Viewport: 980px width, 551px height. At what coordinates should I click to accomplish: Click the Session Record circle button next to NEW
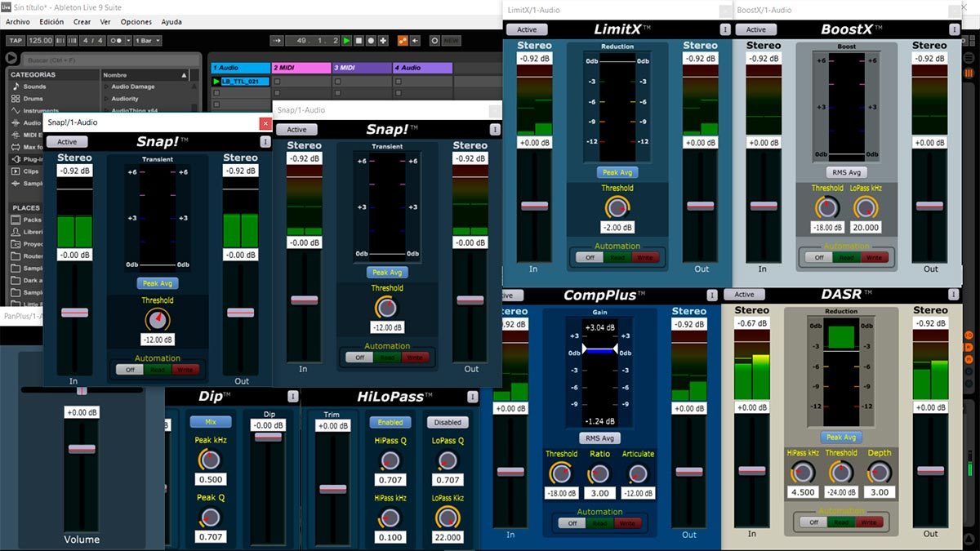tap(434, 40)
